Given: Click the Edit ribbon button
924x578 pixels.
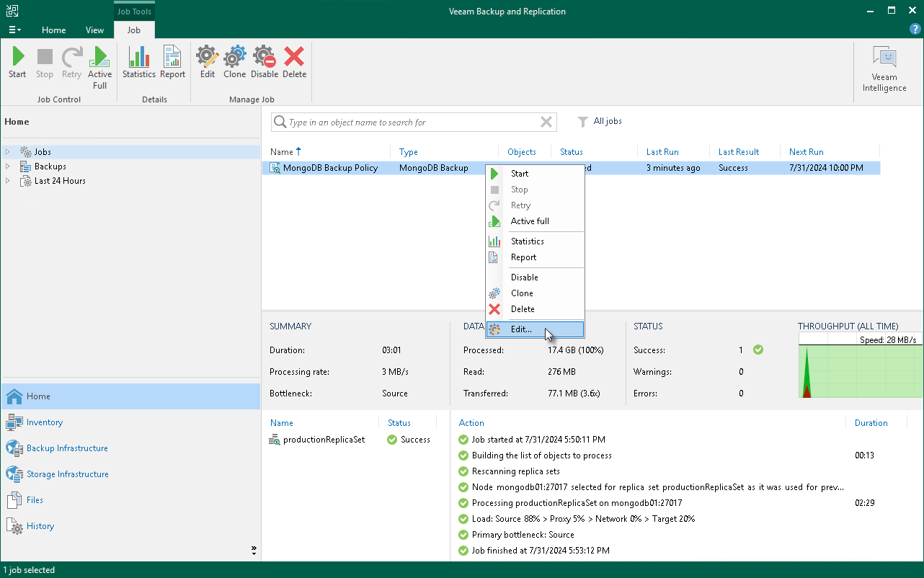Looking at the screenshot, I should pyautogui.click(x=208, y=63).
